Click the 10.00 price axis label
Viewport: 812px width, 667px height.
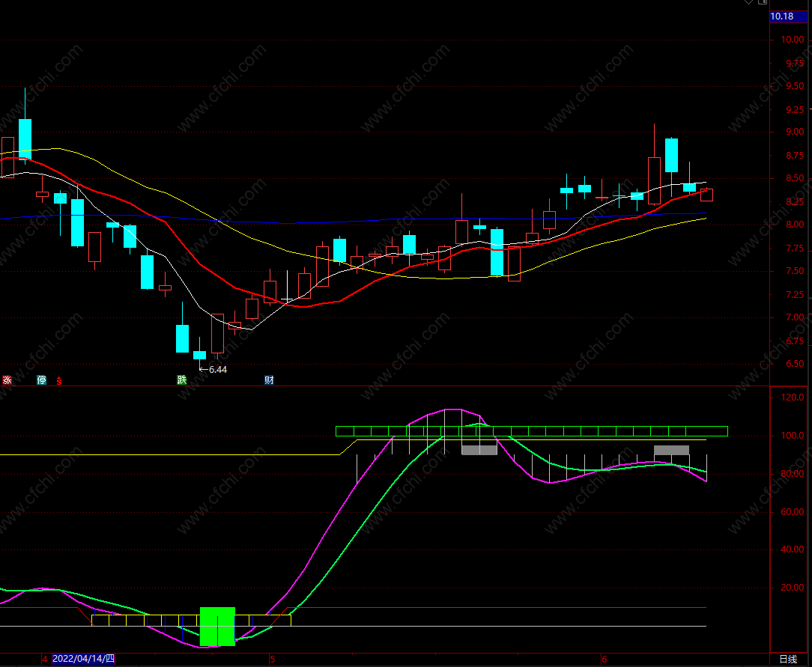pos(793,40)
